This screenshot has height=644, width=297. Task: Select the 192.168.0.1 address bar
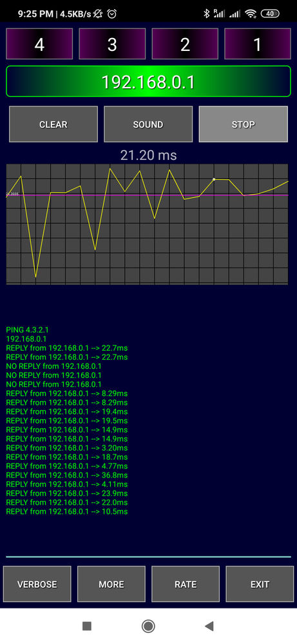pyautogui.click(x=148, y=82)
